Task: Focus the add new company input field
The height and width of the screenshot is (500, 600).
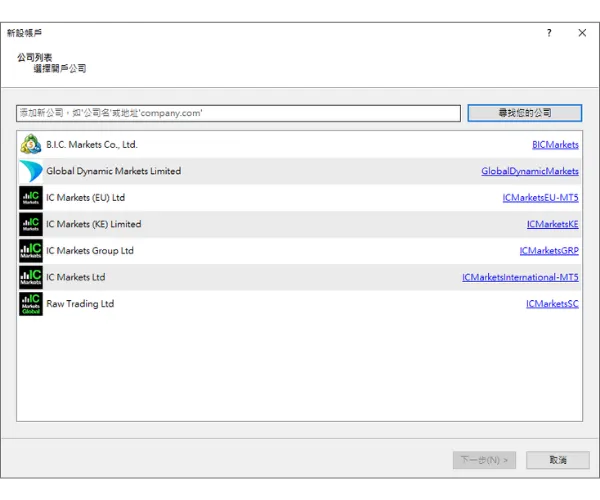Action: pos(238,113)
